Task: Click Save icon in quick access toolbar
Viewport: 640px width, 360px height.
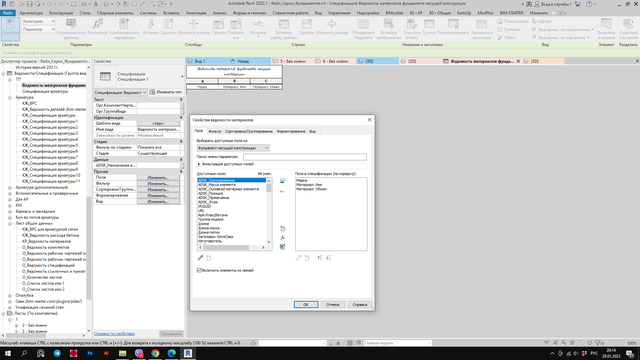Action: pyautogui.click(x=29, y=4)
